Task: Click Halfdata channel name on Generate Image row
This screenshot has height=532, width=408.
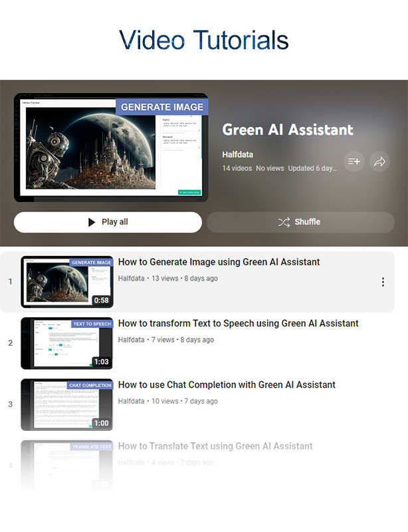Action: tap(132, 279)
